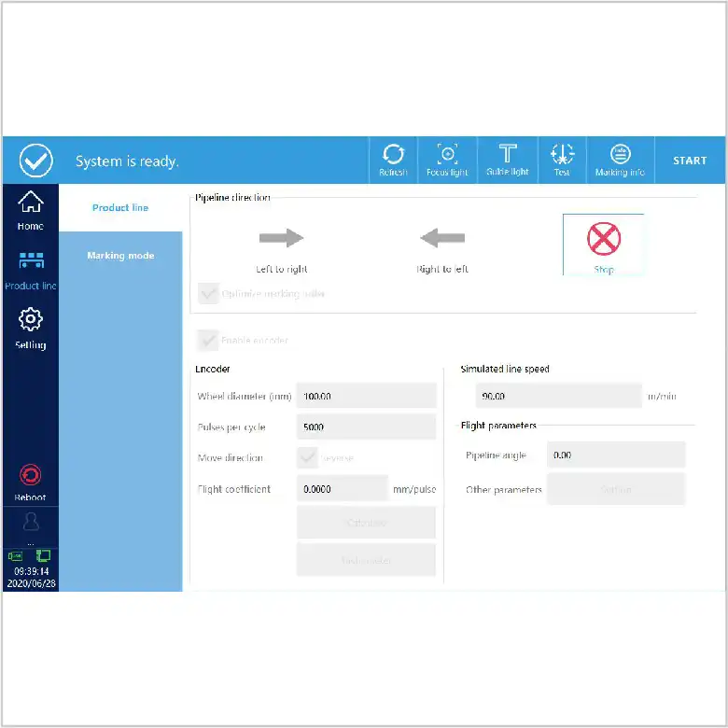Screen dimensions: 728x728
Task: Select Product line in the sidebar
Action: [x=31, y=269]
